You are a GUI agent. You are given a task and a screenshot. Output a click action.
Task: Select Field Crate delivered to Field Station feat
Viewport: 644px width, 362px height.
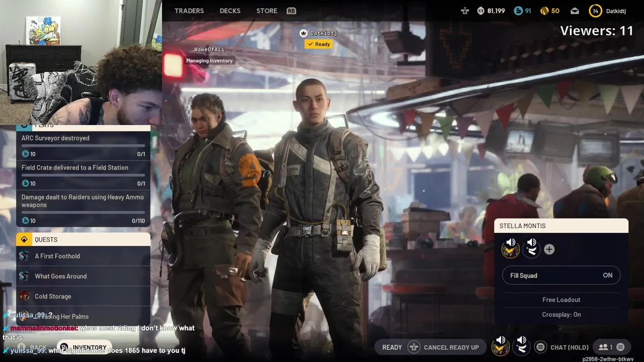[83, 175]
